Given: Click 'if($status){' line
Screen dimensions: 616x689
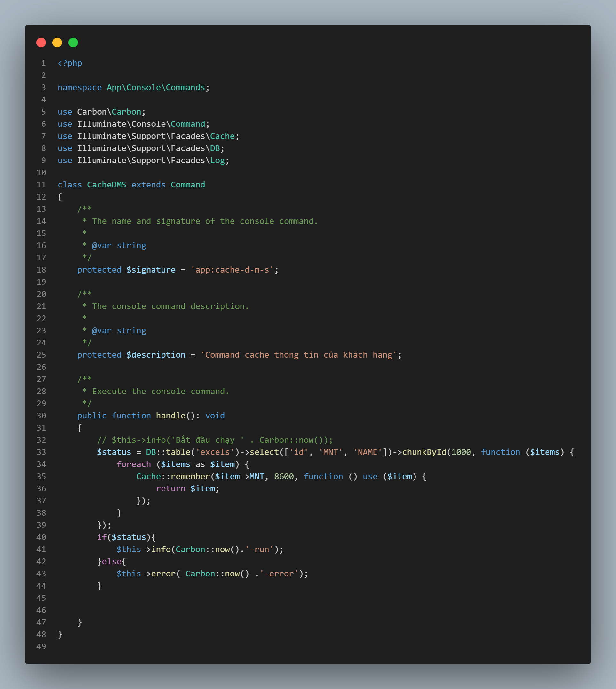Looking at the screenshot, I should pyautogui.click(x=126, y=537).
